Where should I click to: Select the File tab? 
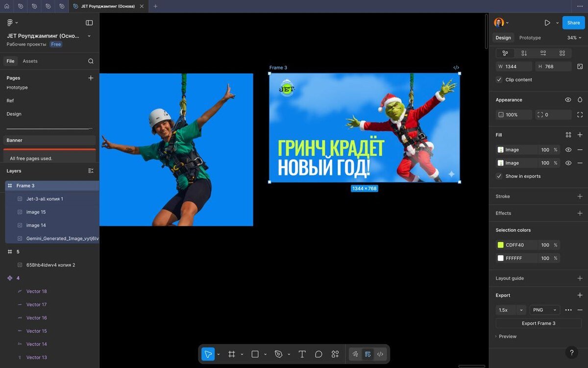tap(10, 61)
